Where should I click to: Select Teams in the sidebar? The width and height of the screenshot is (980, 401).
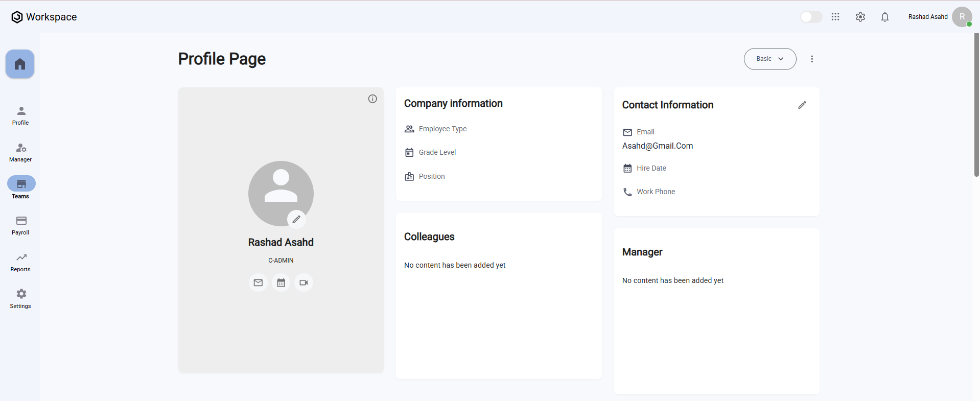coord(21,188)
